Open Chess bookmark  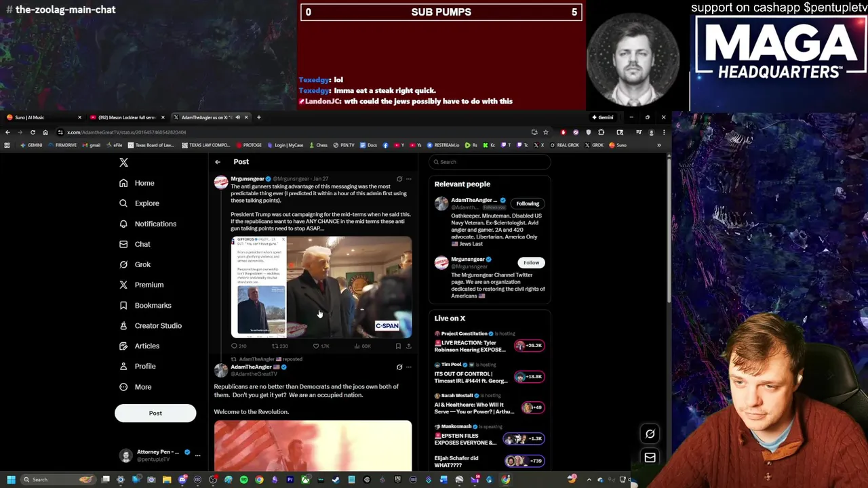coord(318,145)
